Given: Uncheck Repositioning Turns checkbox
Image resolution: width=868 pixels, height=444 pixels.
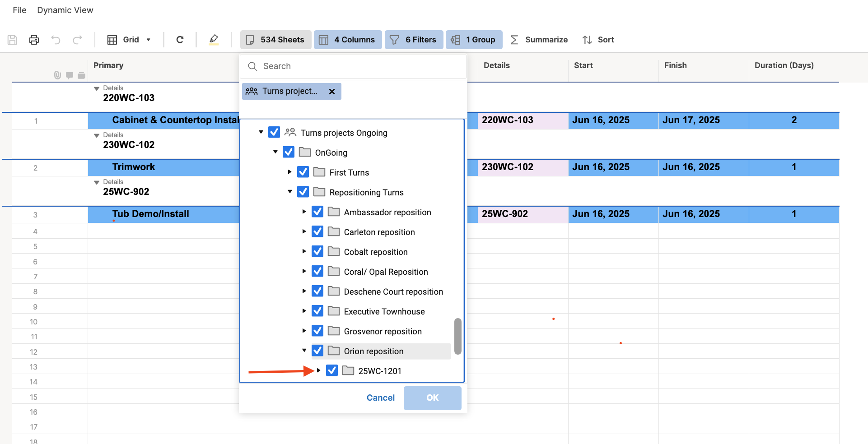Looking at the screenshot, I should pos(303,192).
